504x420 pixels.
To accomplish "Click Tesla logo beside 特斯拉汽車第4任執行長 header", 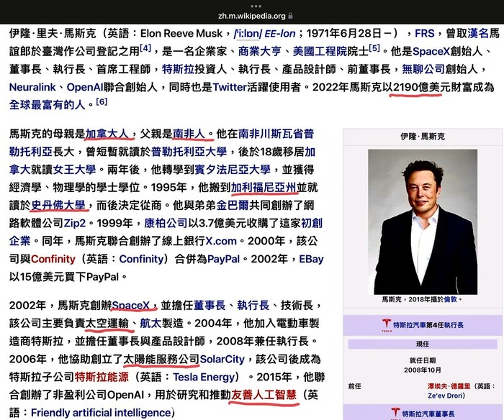I will point(387,324).
